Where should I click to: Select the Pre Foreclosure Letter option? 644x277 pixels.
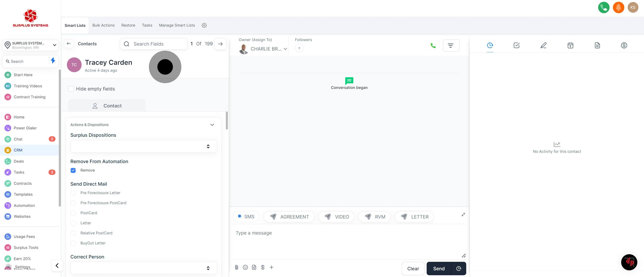click(73, 193)
